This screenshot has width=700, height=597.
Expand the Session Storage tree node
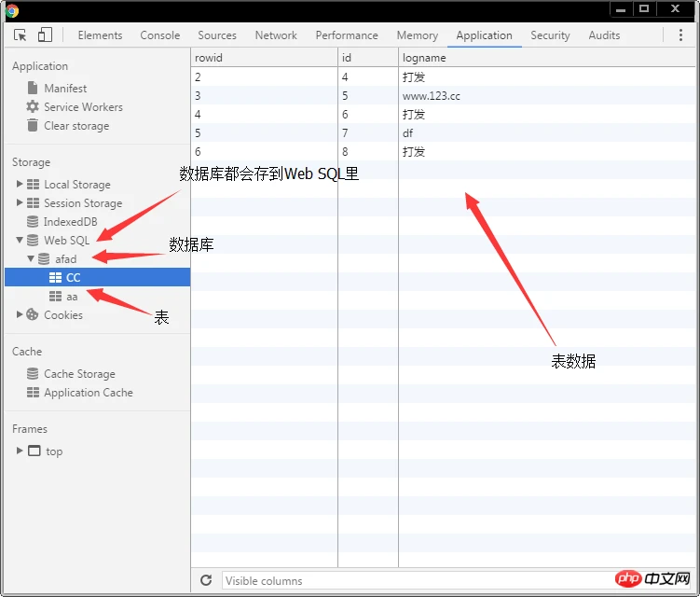20,202
